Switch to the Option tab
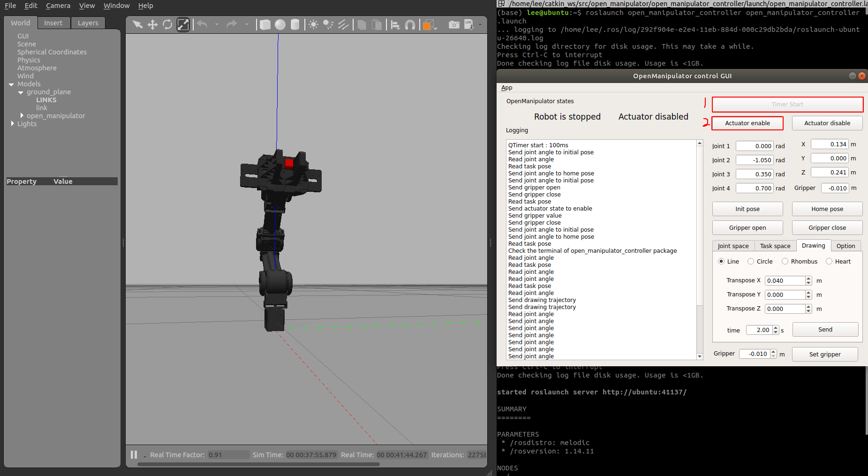 [x=845, y=246]
